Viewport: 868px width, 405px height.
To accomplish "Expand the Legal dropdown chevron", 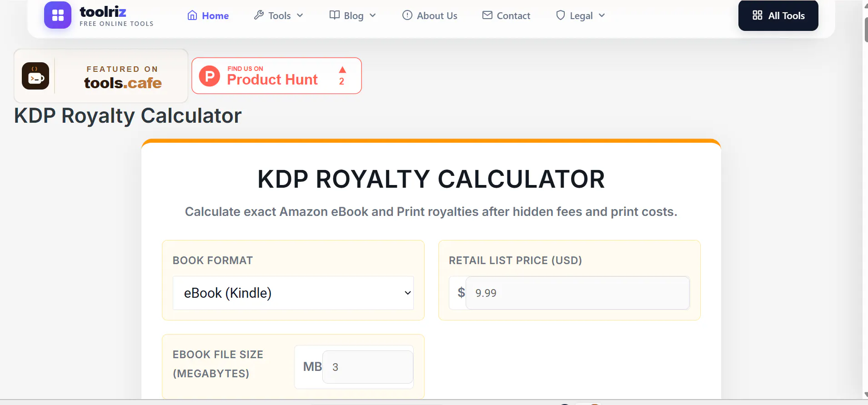I will tap(602, 15).
